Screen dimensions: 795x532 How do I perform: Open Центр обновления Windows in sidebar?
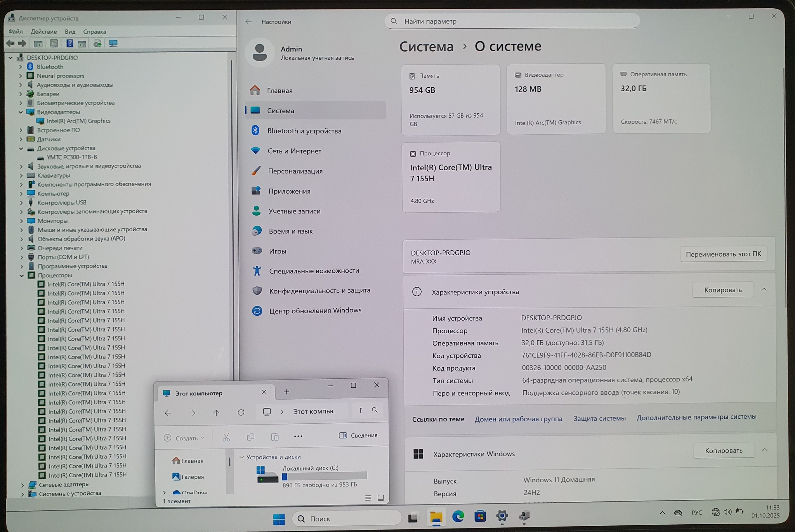[x=315, y=310]
